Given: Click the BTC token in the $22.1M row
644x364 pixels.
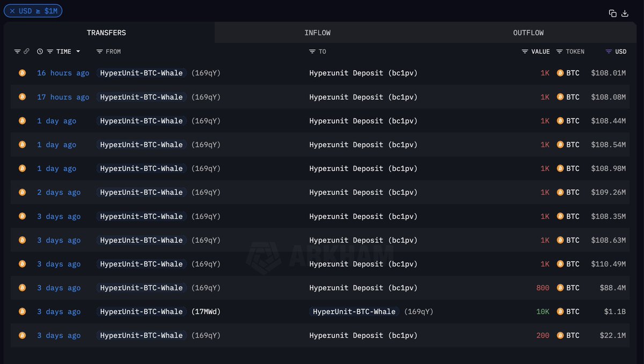Looking at the screenshot, I should coord(568,336).
